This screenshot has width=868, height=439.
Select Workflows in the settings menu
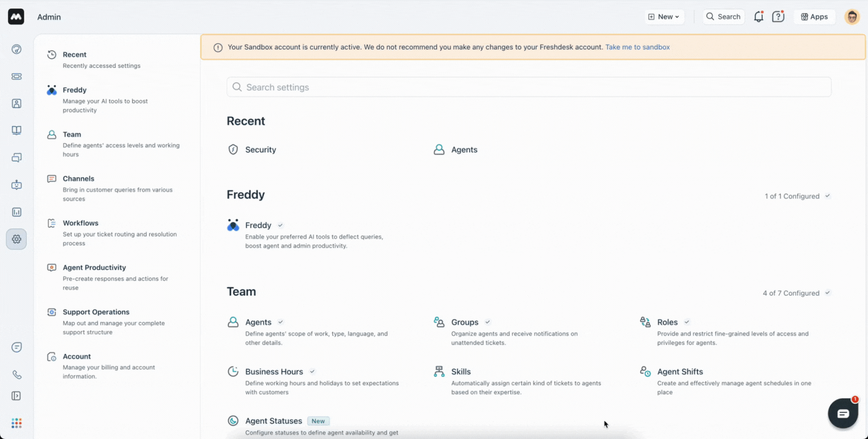[x=80, y=223]
